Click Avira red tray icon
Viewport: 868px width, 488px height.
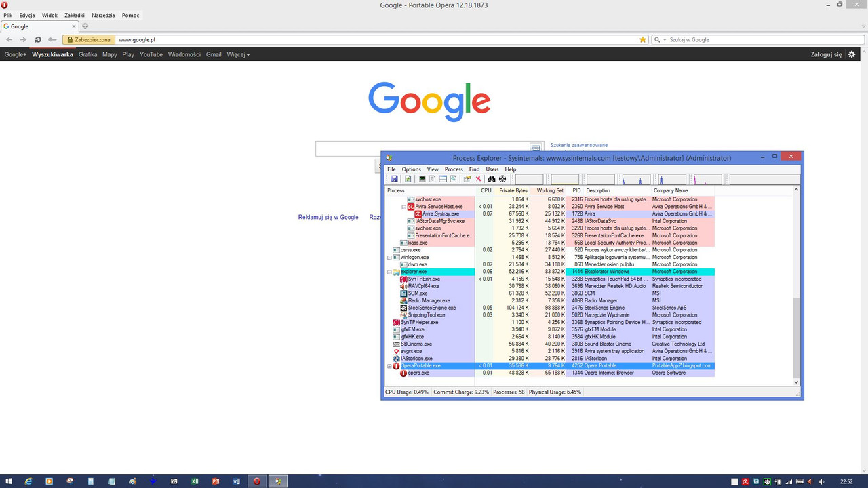pyautogui.click(x=745, y=482)
